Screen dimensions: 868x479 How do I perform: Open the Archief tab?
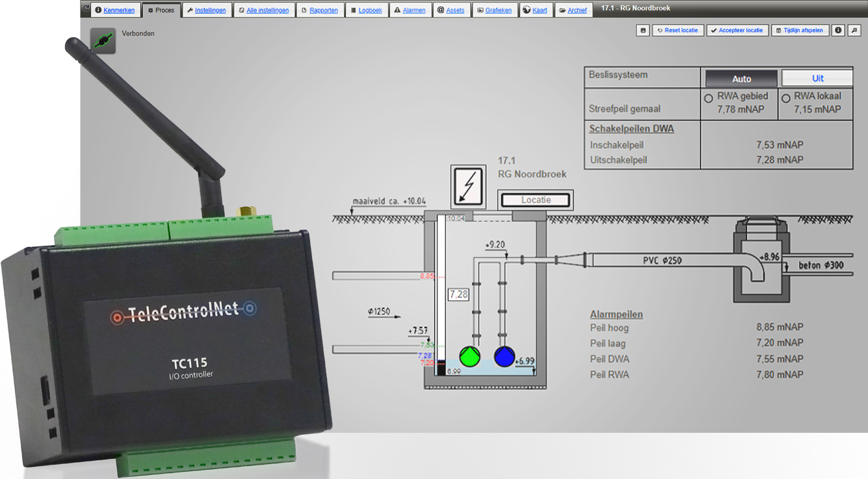(x=573, y=10)
